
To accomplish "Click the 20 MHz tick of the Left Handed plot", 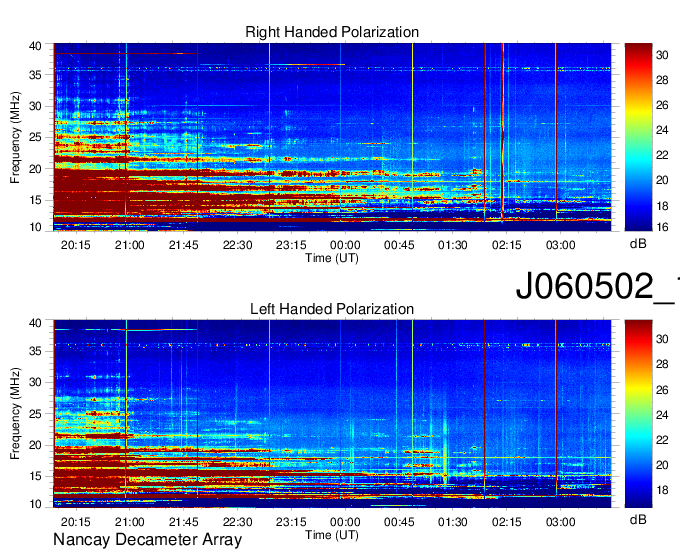I will tap(35, 445).
